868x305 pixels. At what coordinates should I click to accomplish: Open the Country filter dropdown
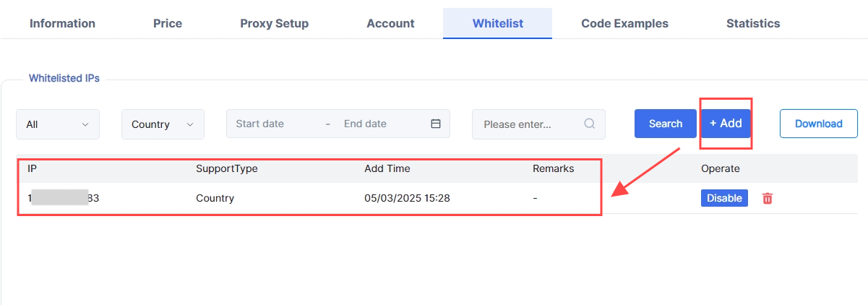click(163, 124)
